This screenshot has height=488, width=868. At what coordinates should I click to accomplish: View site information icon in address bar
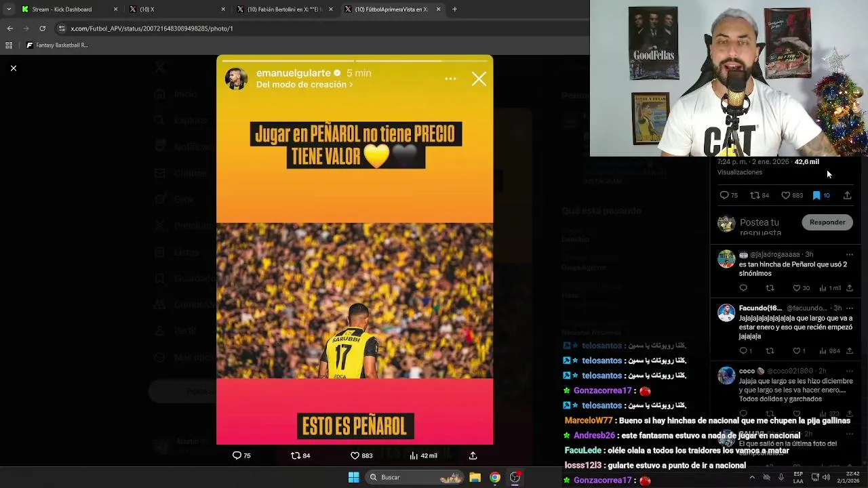62,28
